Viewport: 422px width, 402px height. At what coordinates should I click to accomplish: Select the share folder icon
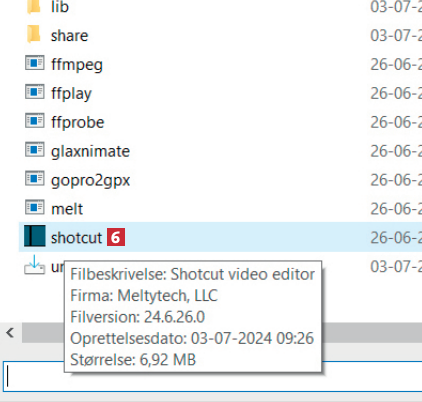[x=34, y=34]
